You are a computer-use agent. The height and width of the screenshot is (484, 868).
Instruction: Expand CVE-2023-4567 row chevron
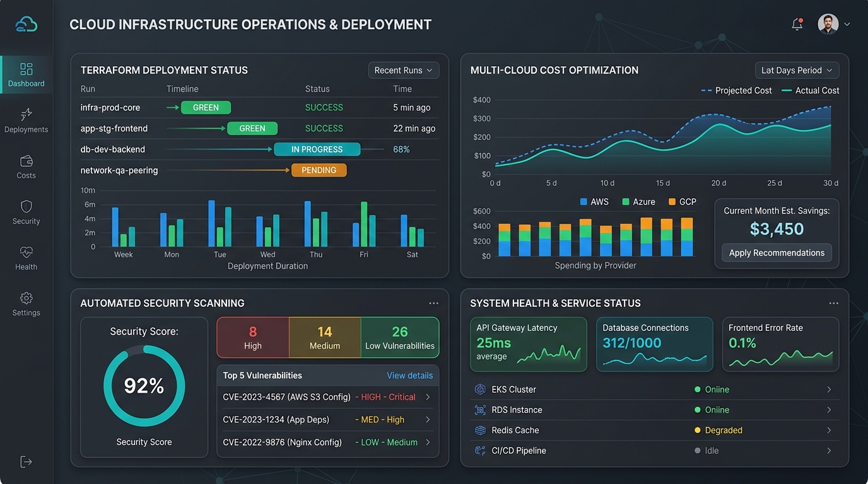(x=428, y=397)
